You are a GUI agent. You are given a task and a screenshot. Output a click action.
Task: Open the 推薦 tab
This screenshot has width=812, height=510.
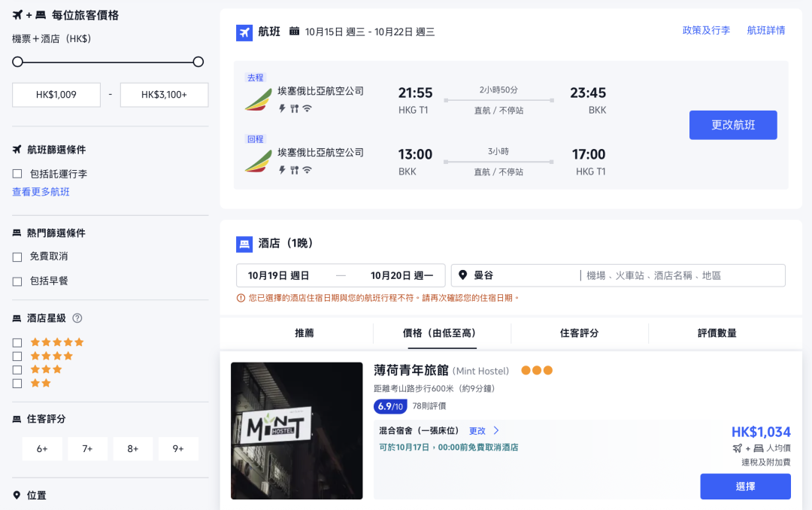[x=304, y=333]
